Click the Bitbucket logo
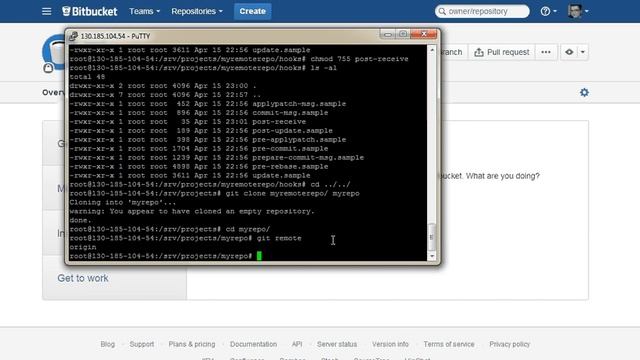640x360 pixels. coord(89,11)
